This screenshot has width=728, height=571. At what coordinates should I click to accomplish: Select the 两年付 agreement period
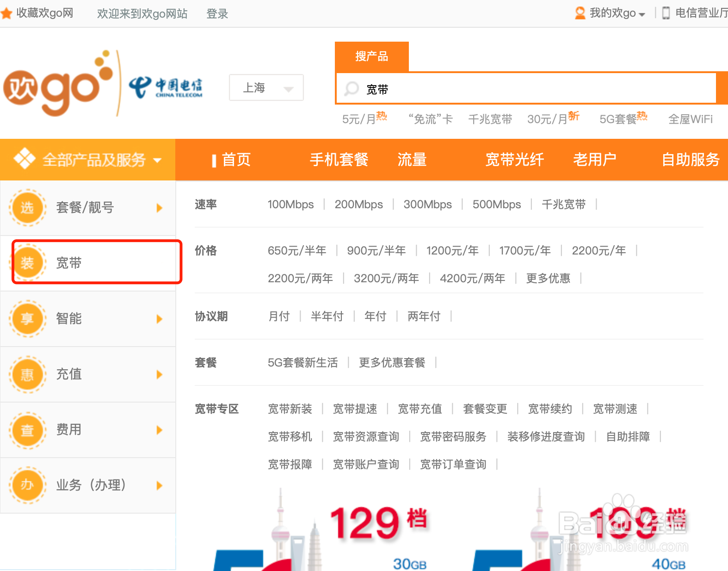point(424,316)
